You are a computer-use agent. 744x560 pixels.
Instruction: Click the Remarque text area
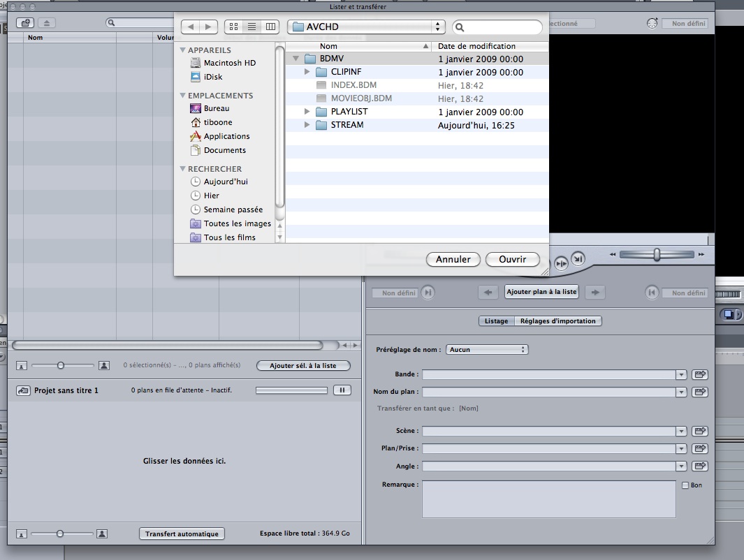(549, 499)
